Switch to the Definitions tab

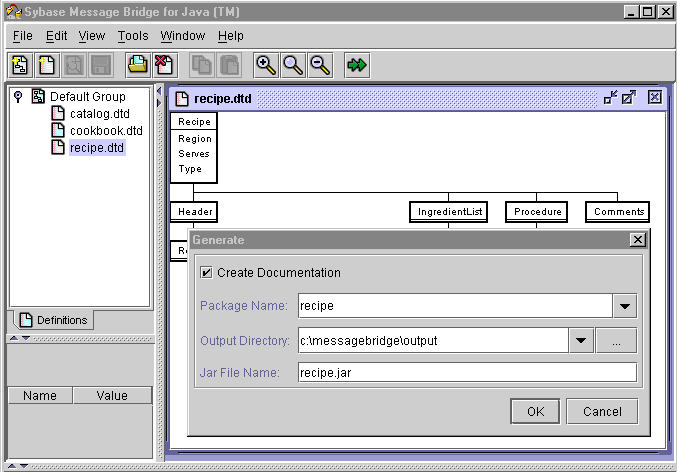tap(52, 320)
